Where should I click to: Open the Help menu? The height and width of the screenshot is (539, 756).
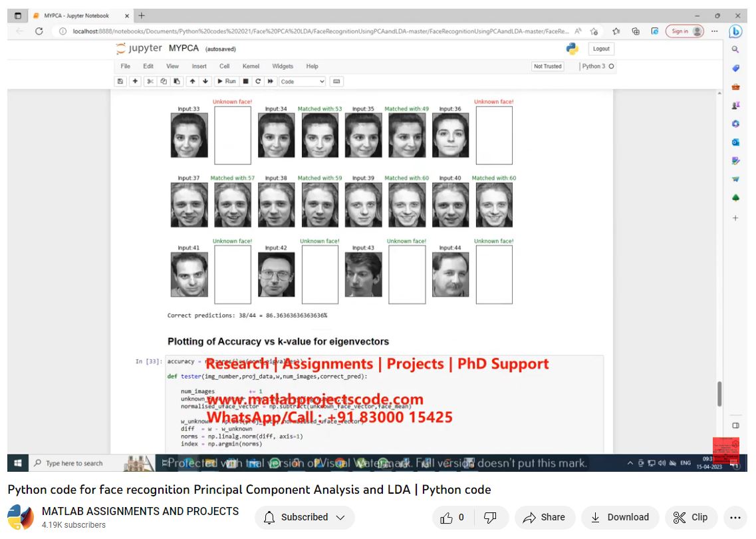pyautogui.click(x=312, y=66)
